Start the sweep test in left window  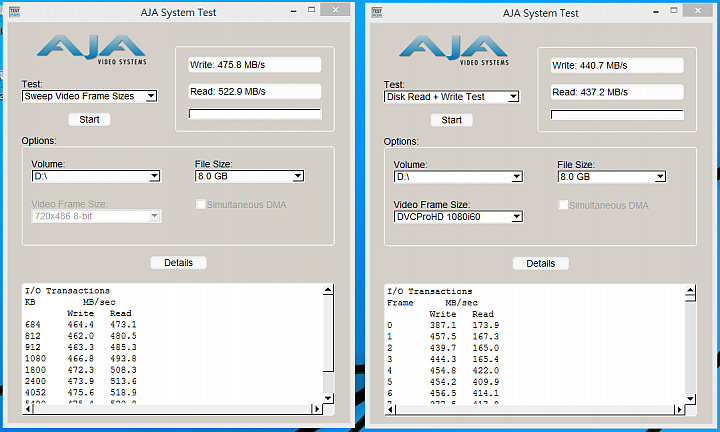[x=89, y=119]
